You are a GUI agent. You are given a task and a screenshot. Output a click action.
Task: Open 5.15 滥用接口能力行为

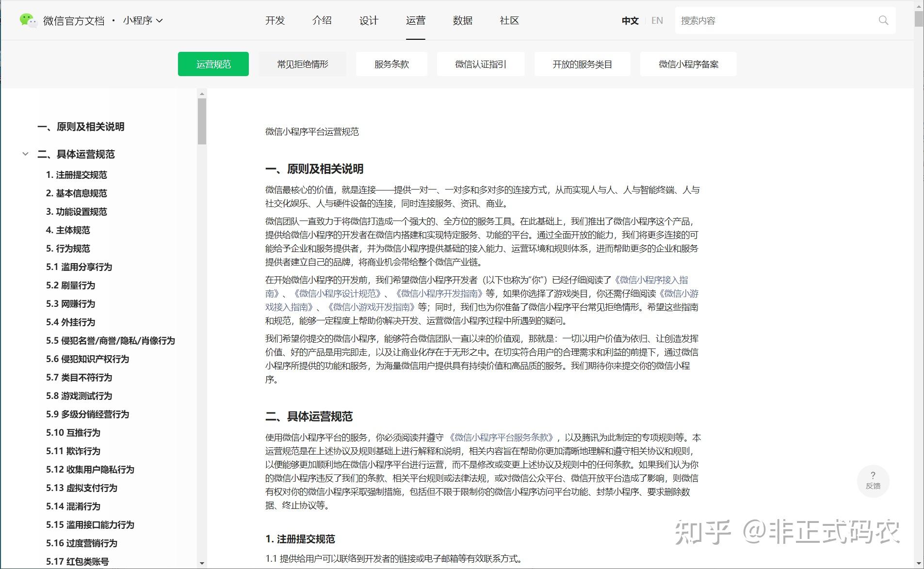coord(90,525)
